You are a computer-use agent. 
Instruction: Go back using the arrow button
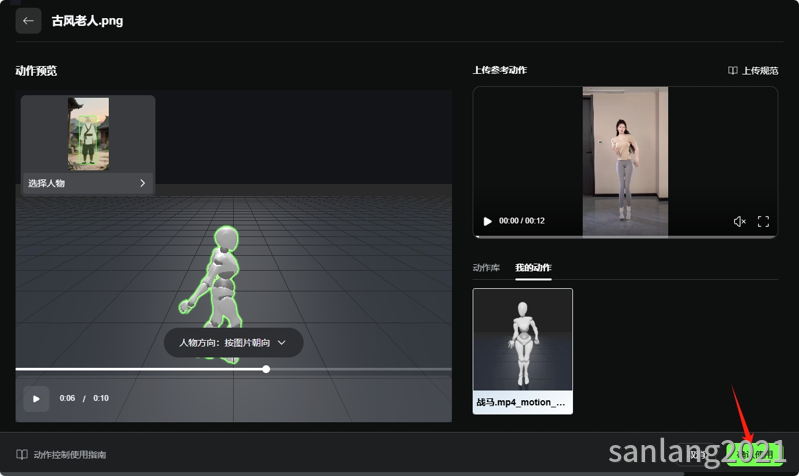coord(28,21)
